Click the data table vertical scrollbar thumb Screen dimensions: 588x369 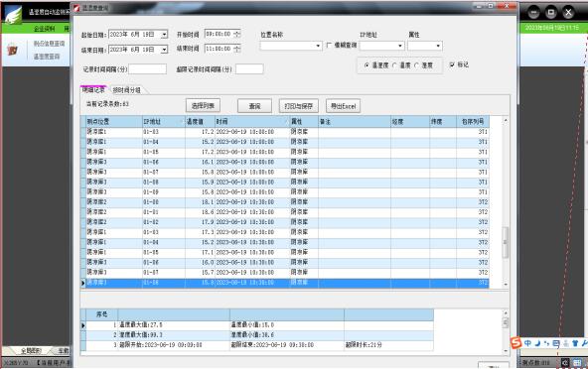pos(506,242)
